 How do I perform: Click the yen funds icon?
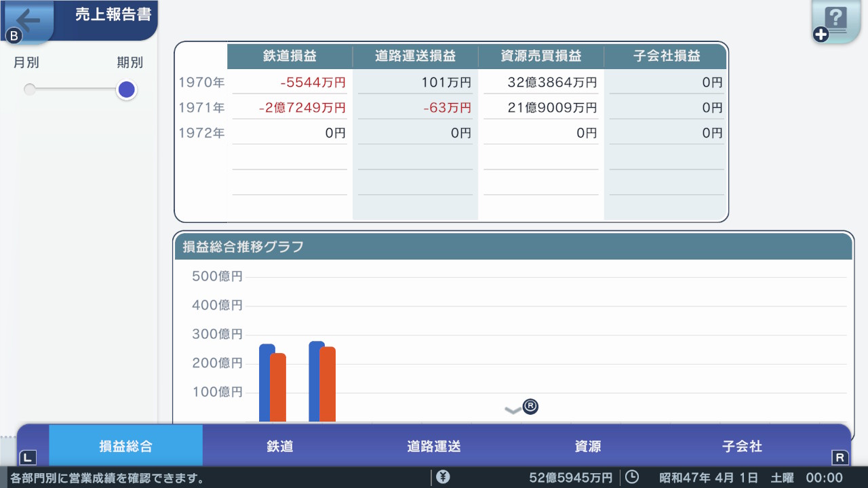pos(443,477)
